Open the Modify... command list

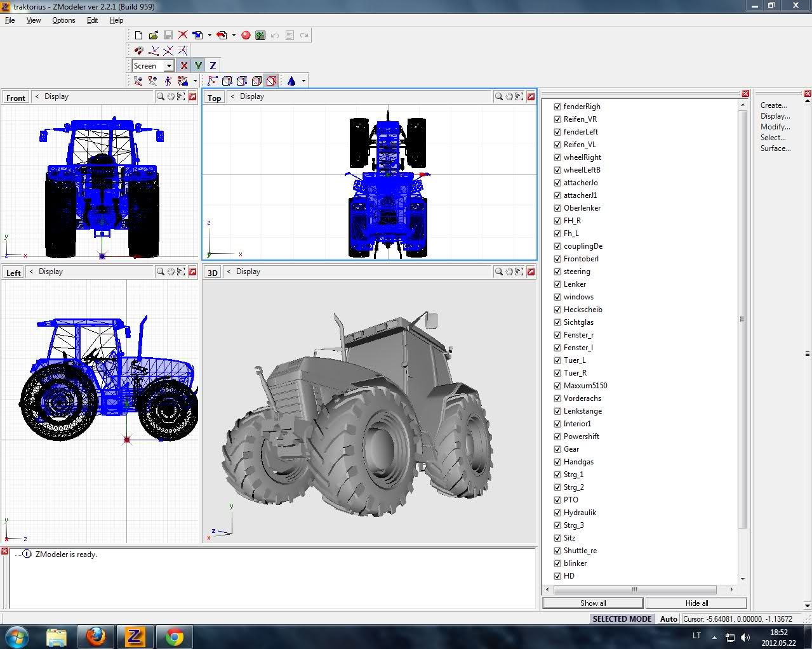click(775, 127)
